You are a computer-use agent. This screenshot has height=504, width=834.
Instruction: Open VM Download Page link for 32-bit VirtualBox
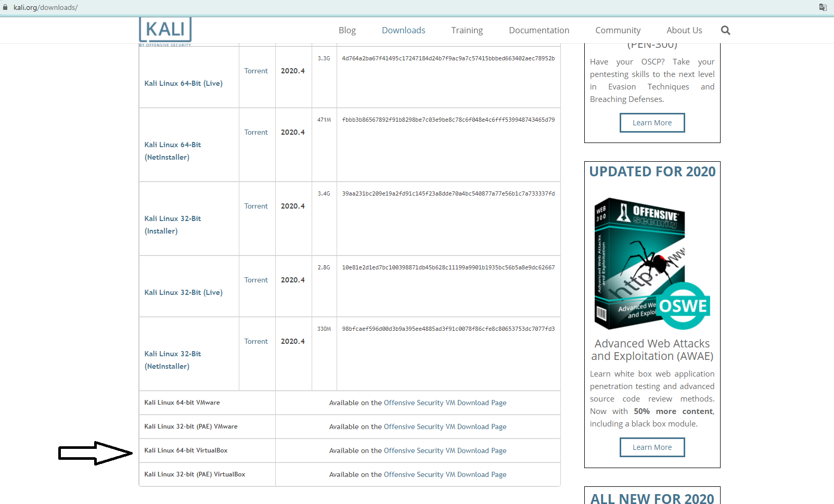coord(445,474)
